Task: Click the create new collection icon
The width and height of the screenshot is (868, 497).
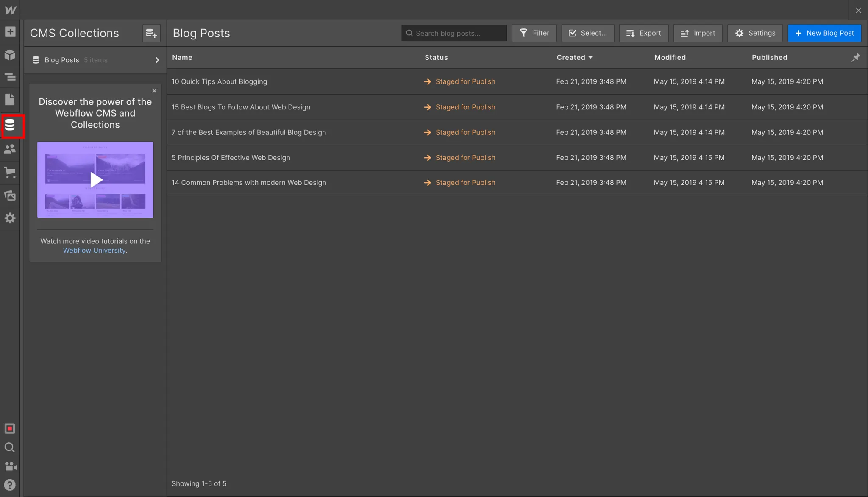Action: pyautogui.click(x=151, y=33)
